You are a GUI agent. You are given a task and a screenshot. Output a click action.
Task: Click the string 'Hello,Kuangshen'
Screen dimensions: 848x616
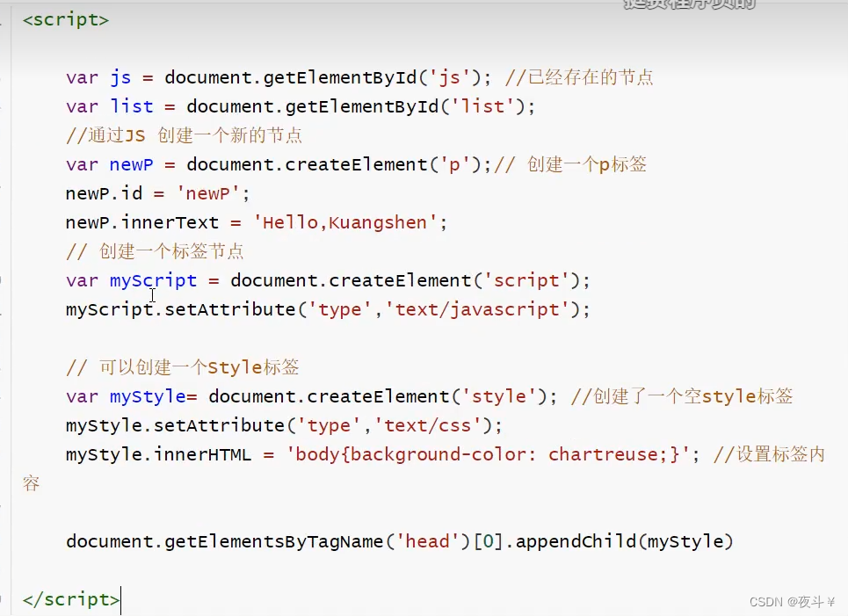[x=345, y=222]
